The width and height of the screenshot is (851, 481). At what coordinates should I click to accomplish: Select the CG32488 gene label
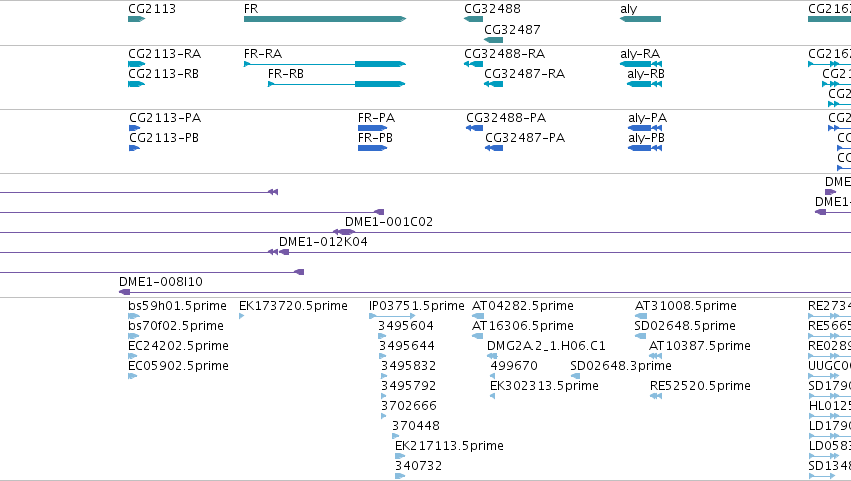click(x=492, y=9)
